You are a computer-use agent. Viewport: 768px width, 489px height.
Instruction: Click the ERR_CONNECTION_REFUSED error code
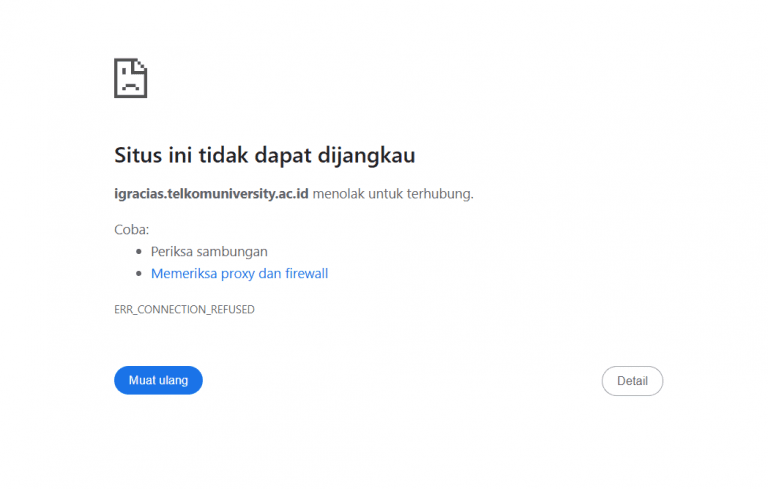coord(184,310)
